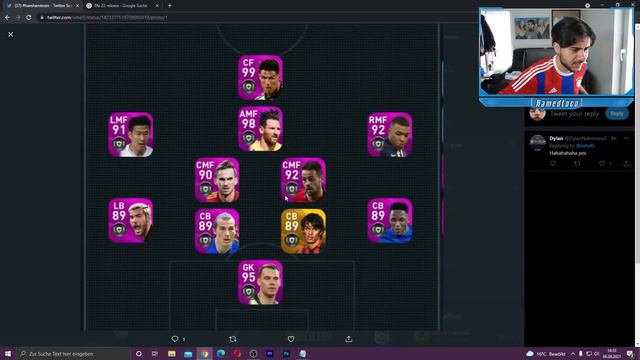Retweet using the retweet icon below photo
The height and width of the screenshot is (360, 640).
point(233,339)
